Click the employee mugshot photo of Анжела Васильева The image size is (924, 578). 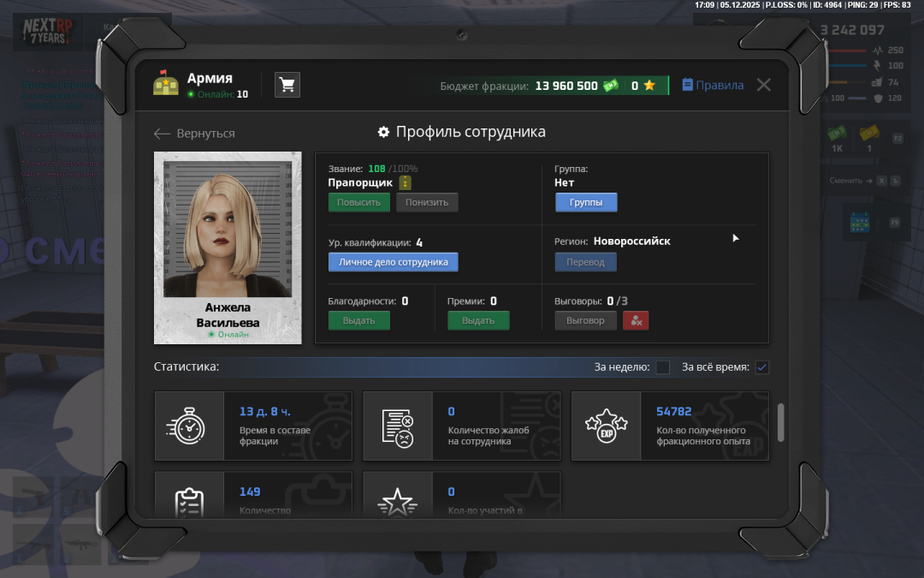tap(228, 229)
